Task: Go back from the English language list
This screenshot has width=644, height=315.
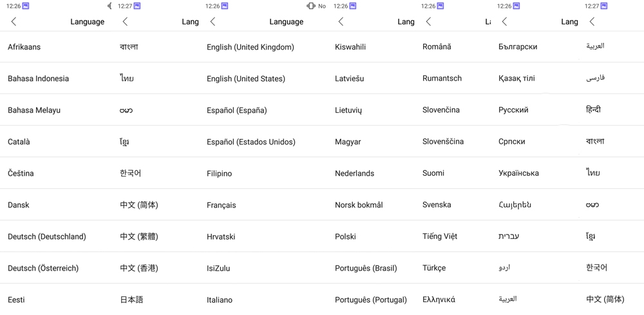Action: [213, 22]
